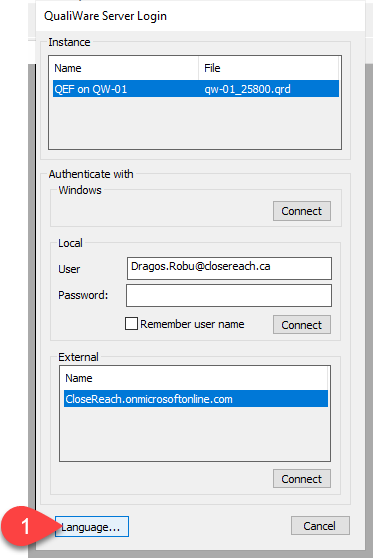Connect using External authentication
Screen dimensions: 373x558
pos(302,479)
